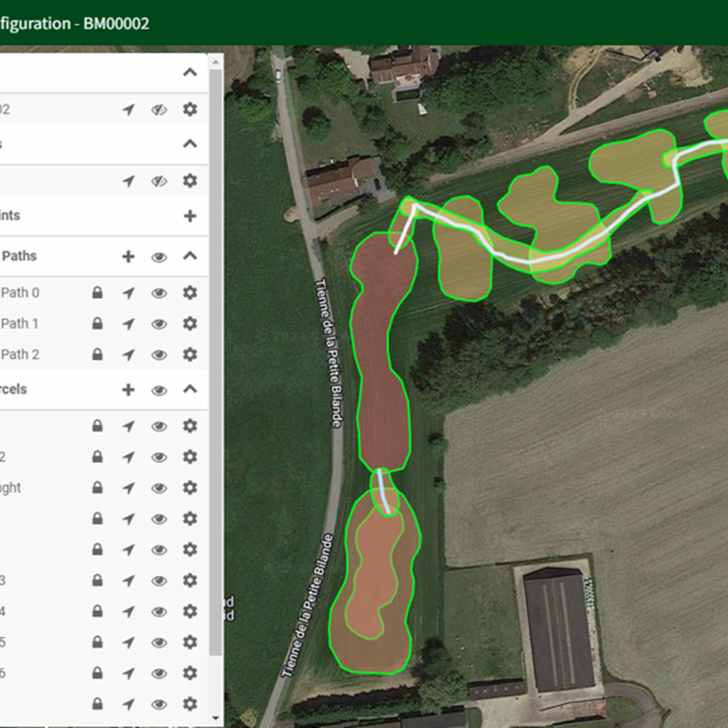
Task: Open settings gear for Path 1
Action: [x=190, y=324]
